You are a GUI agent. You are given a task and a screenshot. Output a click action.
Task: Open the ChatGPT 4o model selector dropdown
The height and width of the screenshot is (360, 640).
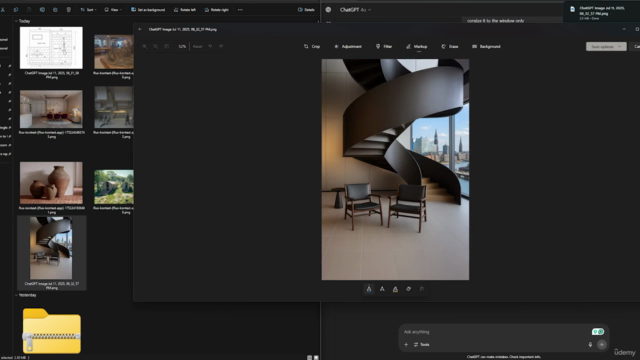pyautogui.click(x=356, y=10)
